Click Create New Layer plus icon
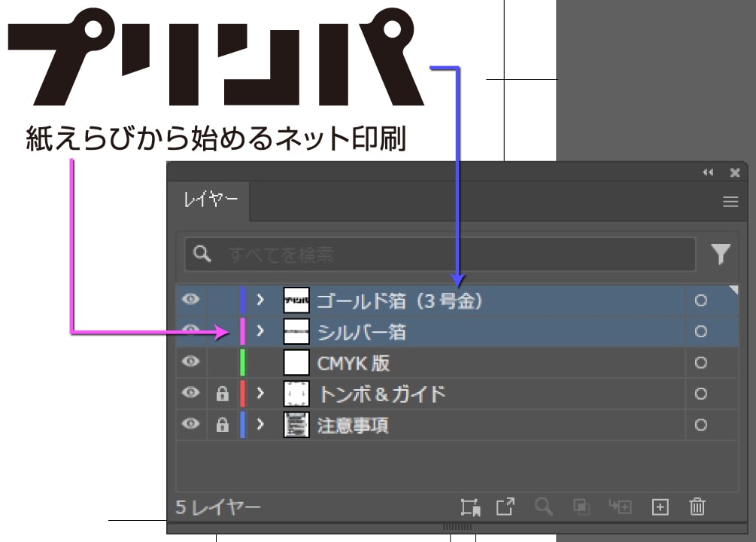The height and width of the screenshot is (542, 756). [x=660, y=507]
